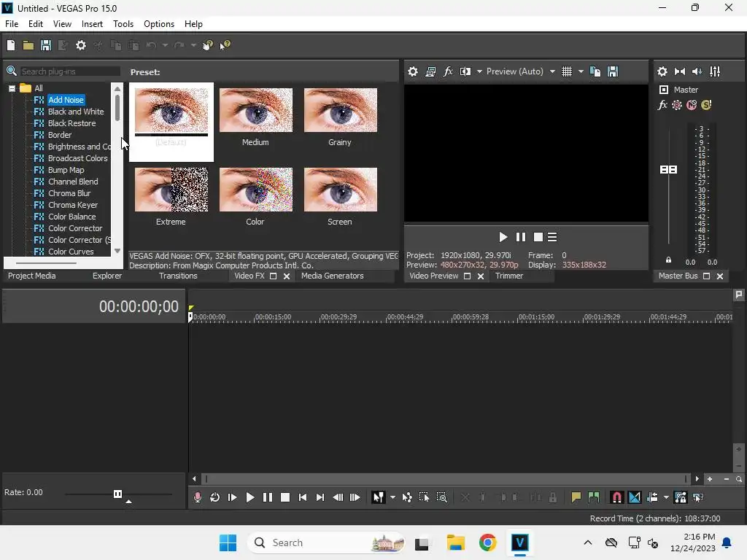Image resolution: width=747 pixels, height=560 pixels.
Task: Save preview snapshot to file
Action: [x=613, y=71]
